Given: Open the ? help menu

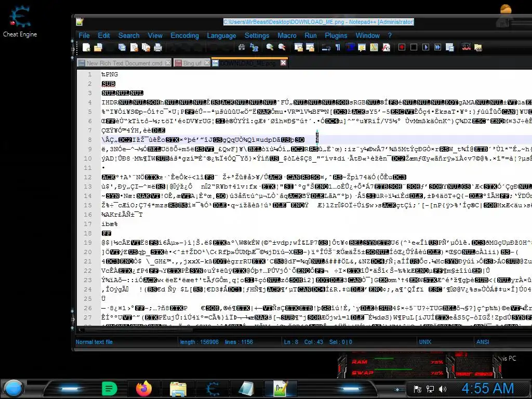Looking at the screenshot, I should 390,36.
